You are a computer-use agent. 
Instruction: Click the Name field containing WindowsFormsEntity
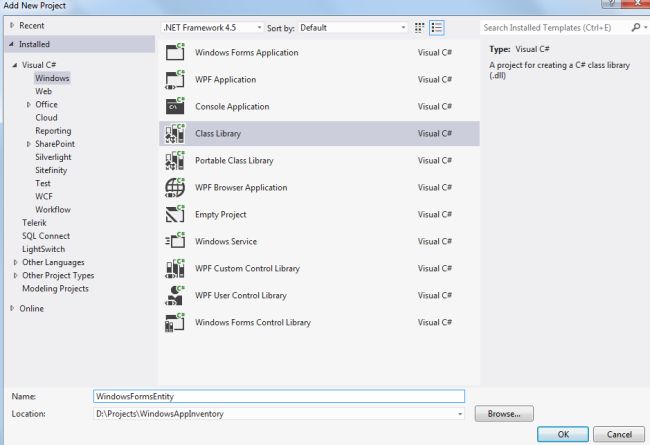point(279,396)
